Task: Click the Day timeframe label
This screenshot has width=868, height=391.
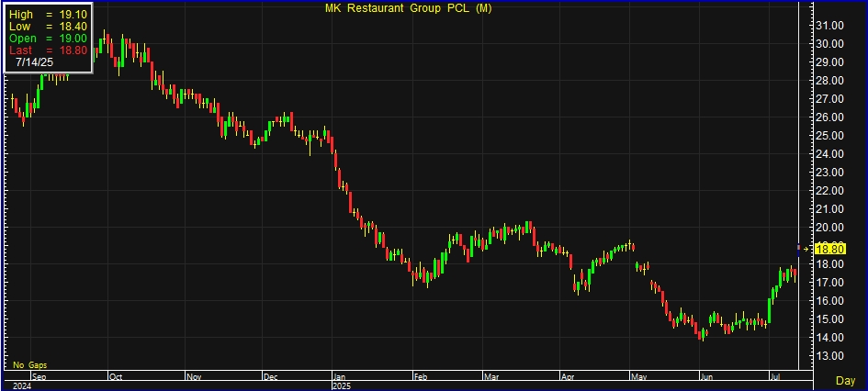Action: tap(846, 380)
